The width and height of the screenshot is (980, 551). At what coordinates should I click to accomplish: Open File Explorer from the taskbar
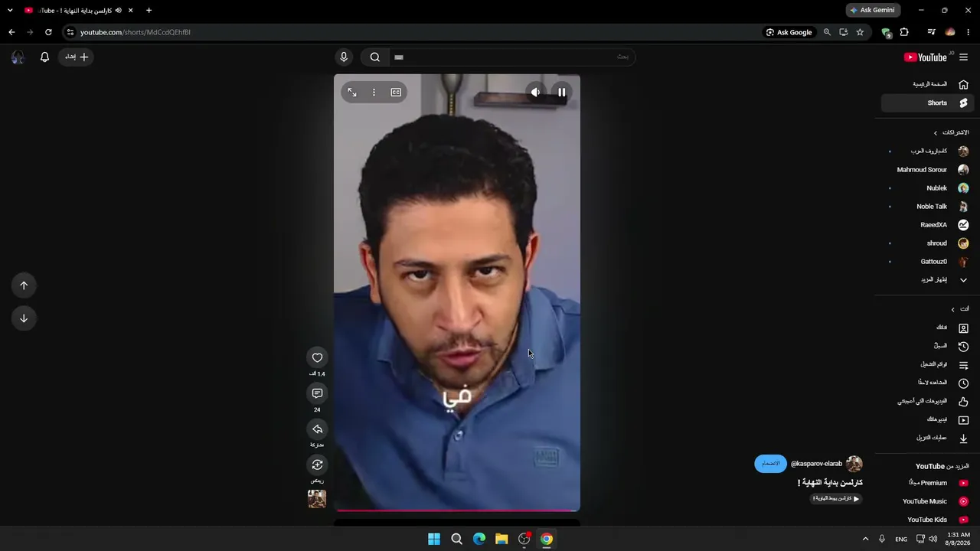click(501, 539)
